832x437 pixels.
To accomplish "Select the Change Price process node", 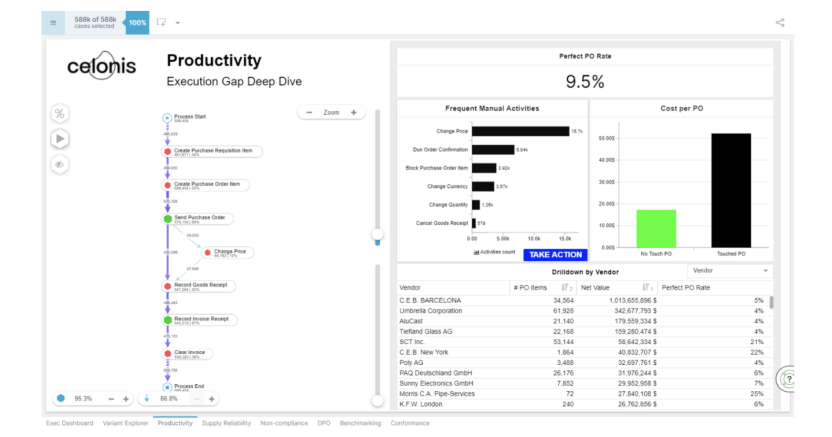I will 228,252.
